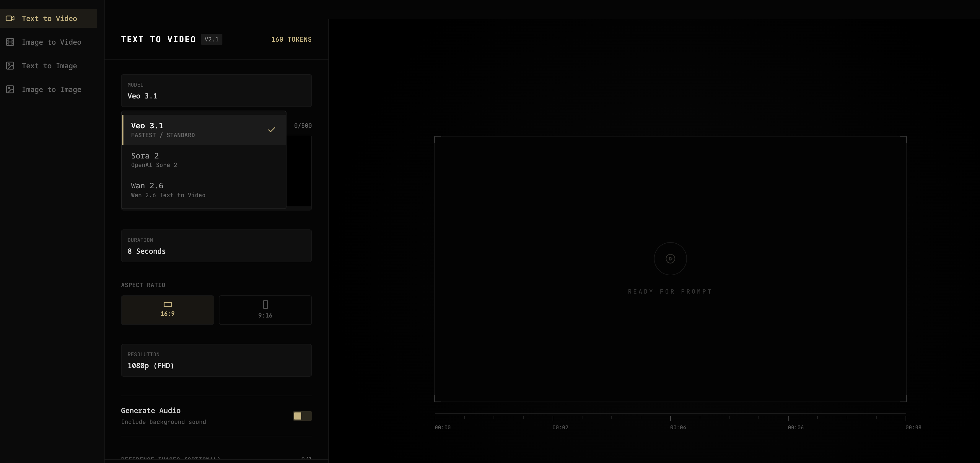Viewport: 980px width, 463px height.
Task: Click the portrait 9:16 rectangle icon
Action: coord(265,305)
